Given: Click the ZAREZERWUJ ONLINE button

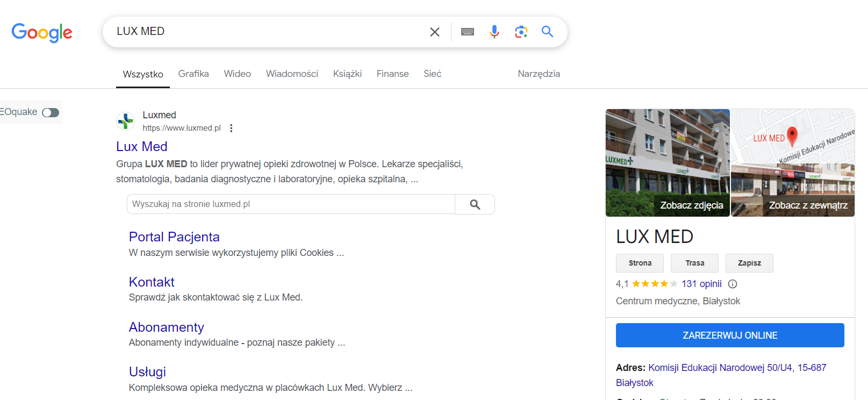Looking at the screenshot, I should pyautogui.click(x=730, y=335).
